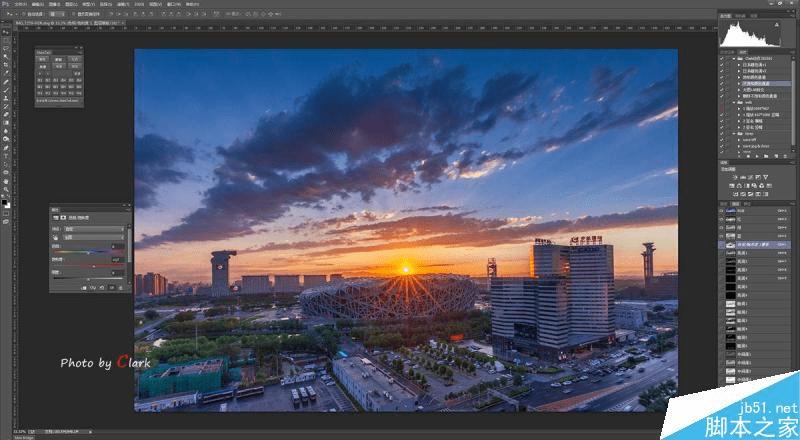Select the Move tool
This screenshot has height=440, width=800.
[7, 32]
